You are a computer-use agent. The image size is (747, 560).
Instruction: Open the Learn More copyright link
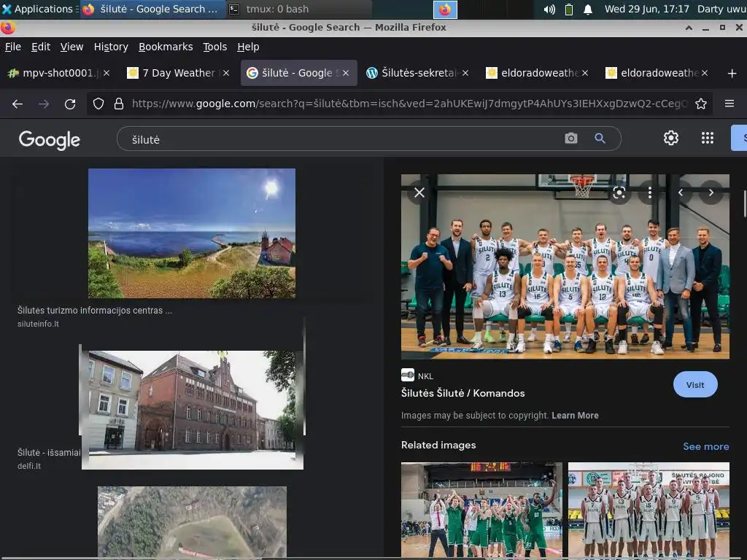point(575,415)
